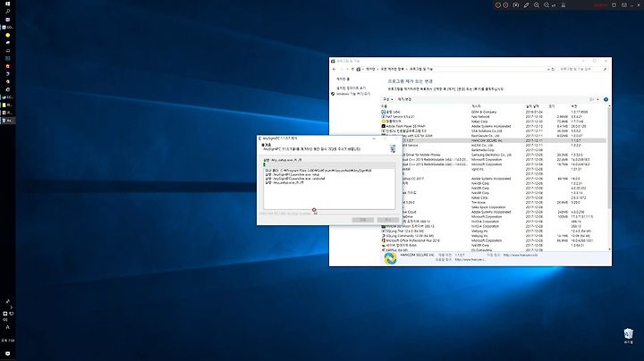Select SQLyog Trial 12.4.3 row
Screen dimensions: 644x361
coord(493,231)
